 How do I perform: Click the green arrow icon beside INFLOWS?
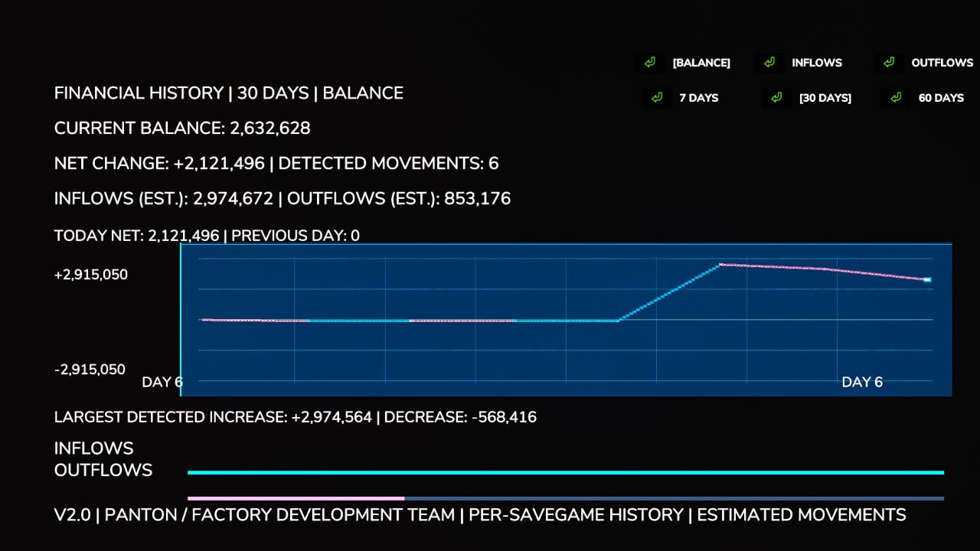tap(769, 63)
